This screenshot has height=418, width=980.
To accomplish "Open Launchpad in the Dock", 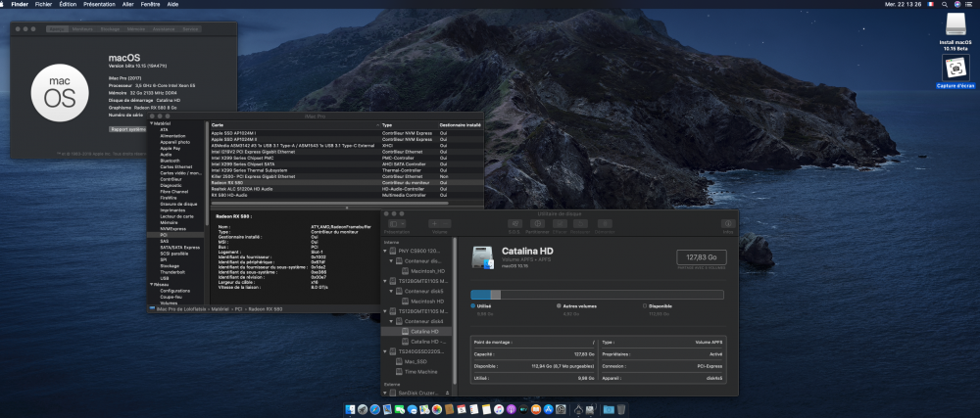I will tap(363, 409).
